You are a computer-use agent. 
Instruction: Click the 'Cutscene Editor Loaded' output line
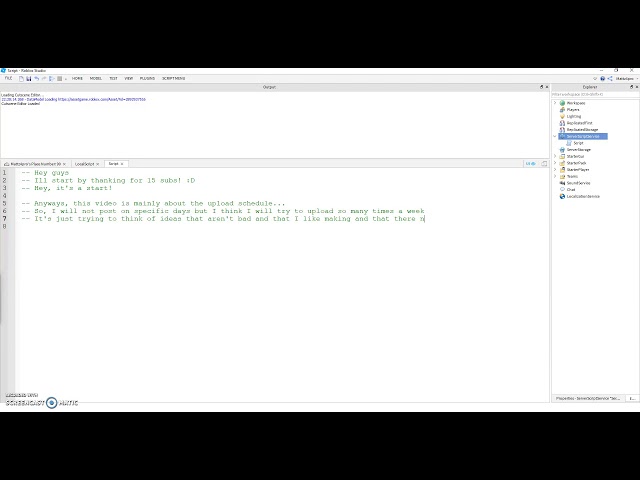(x=20, y=104)
